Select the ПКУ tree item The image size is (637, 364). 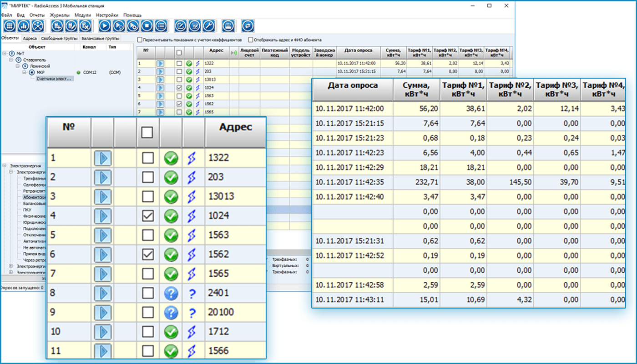pyautogui.click(x=27, y=210)
